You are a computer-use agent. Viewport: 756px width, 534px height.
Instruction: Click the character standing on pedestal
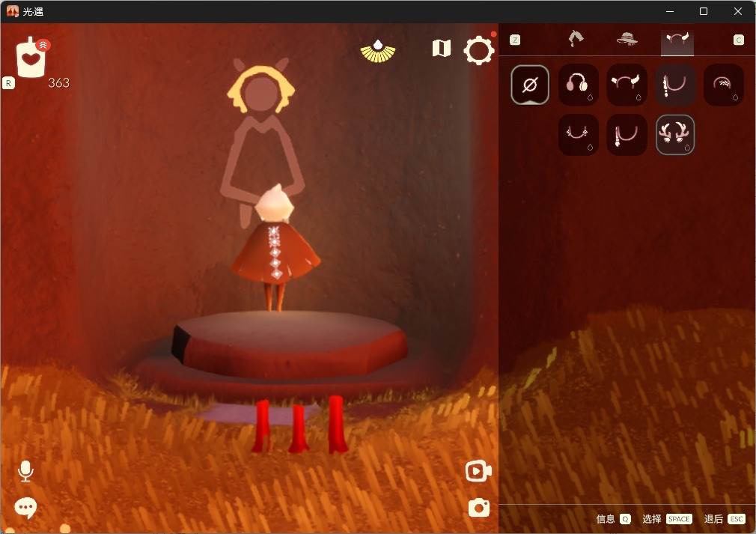[275, 247]
